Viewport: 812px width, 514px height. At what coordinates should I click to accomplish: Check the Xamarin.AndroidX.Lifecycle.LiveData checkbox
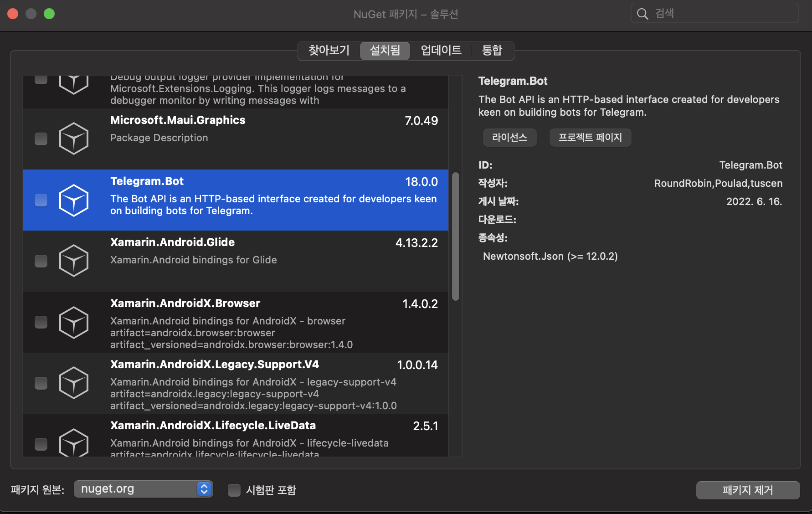tap(41, 444)
